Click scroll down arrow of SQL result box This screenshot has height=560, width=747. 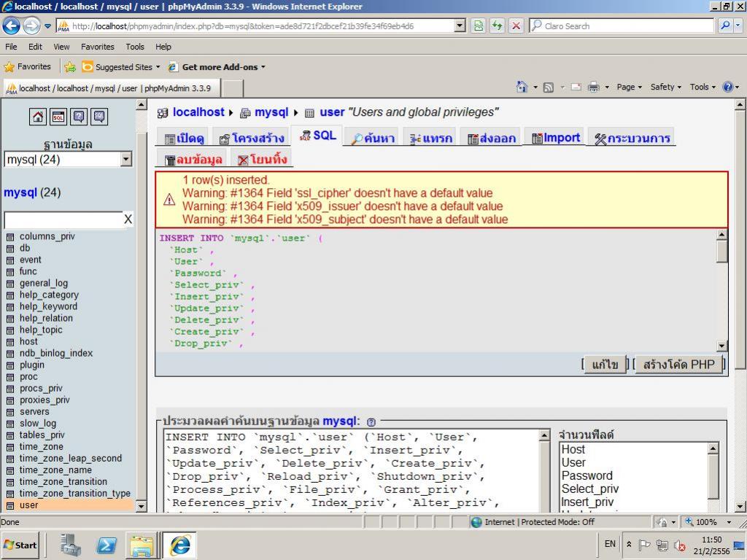[x=721, y=346]
